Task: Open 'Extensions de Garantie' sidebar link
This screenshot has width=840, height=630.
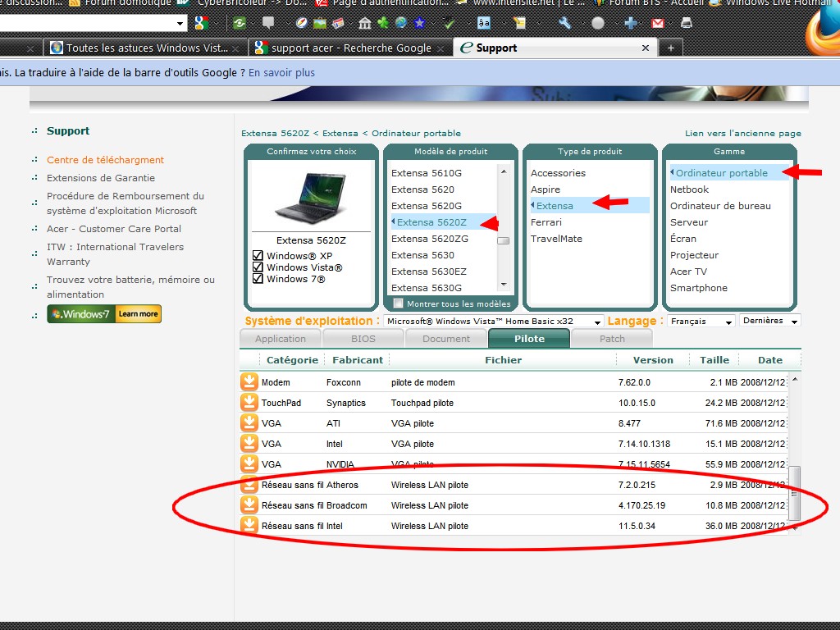Action: (x=101, y=178)
